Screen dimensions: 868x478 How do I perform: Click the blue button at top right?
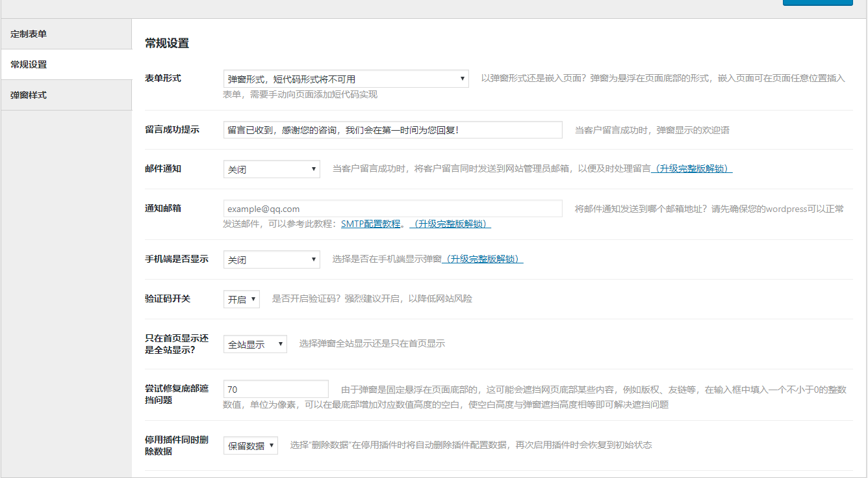[817, 2]
